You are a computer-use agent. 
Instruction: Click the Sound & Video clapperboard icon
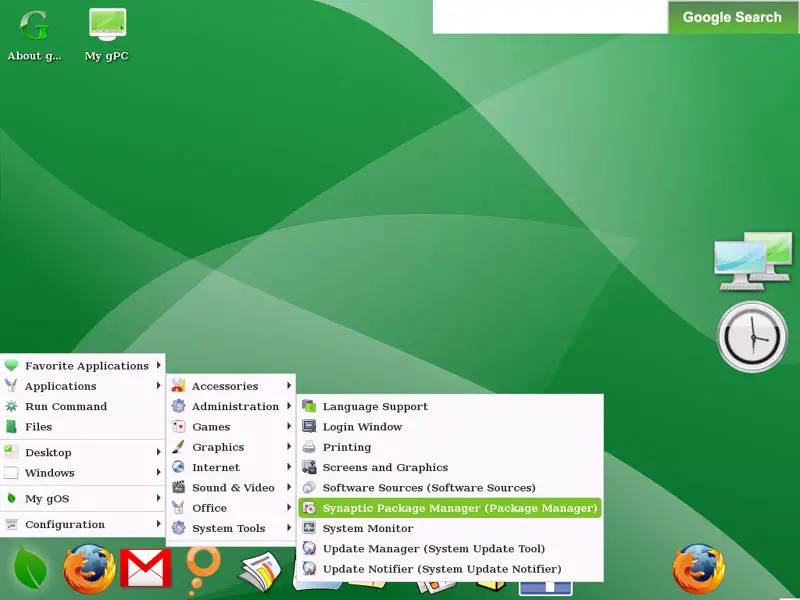pos(178,488)
